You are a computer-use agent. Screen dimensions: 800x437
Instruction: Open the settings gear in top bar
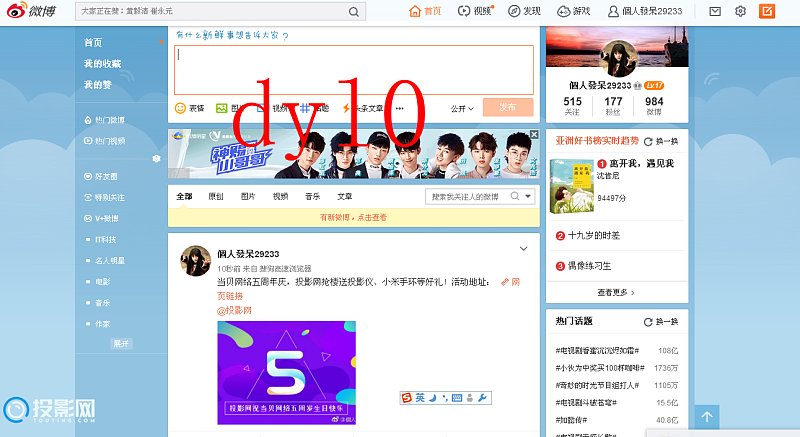(x=740, y=11)
